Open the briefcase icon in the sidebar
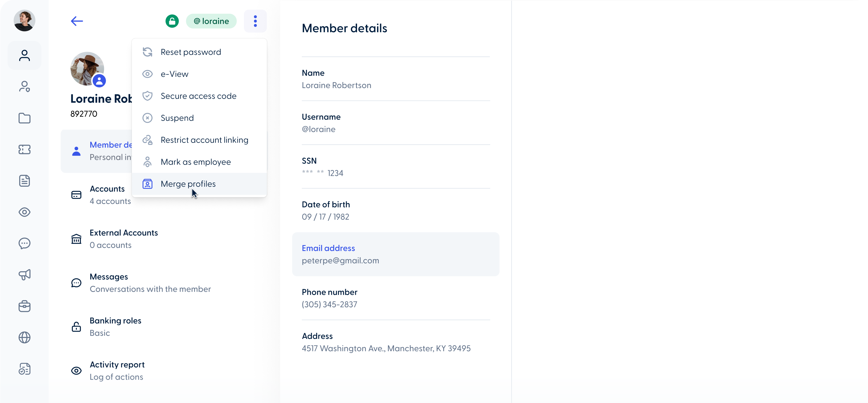The height and width of the screenshot is (403, 868). [x=24, y=306]
